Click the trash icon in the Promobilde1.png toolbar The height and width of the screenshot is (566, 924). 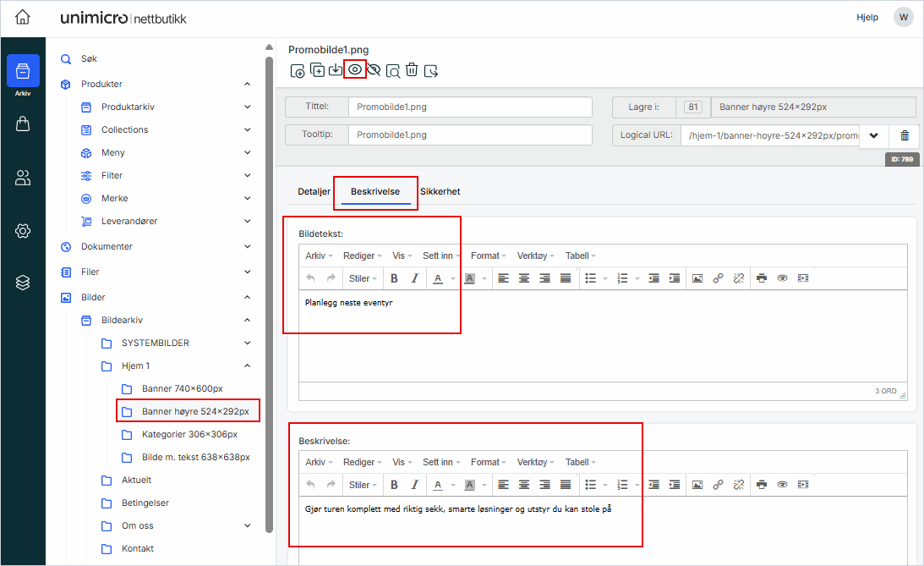[412, 70]
